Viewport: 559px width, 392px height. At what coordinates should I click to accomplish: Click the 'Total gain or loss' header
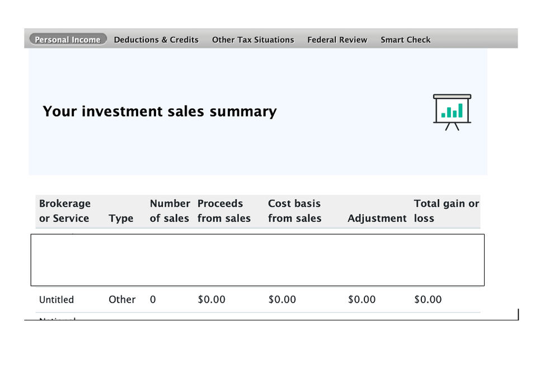click(x=447, y=211)
